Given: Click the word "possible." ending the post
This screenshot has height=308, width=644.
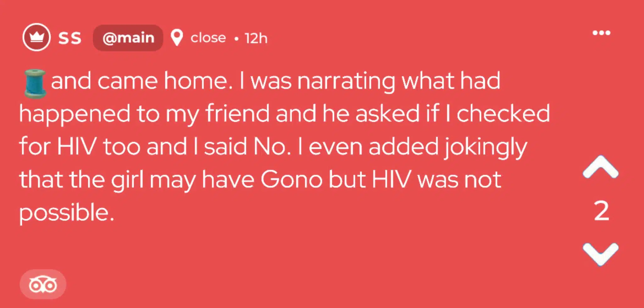Looking at the screenshot, I should (67, 213).
